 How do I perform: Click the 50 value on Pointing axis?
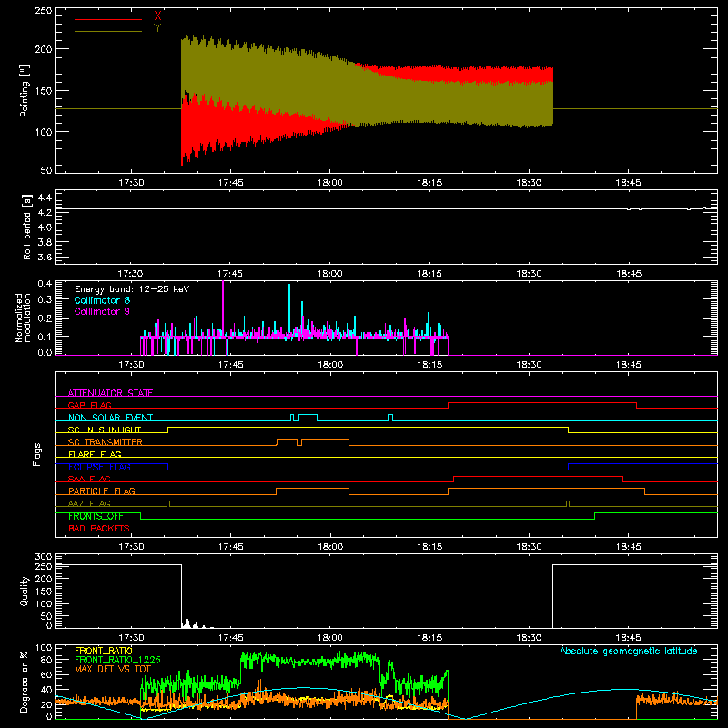(46, 170)
